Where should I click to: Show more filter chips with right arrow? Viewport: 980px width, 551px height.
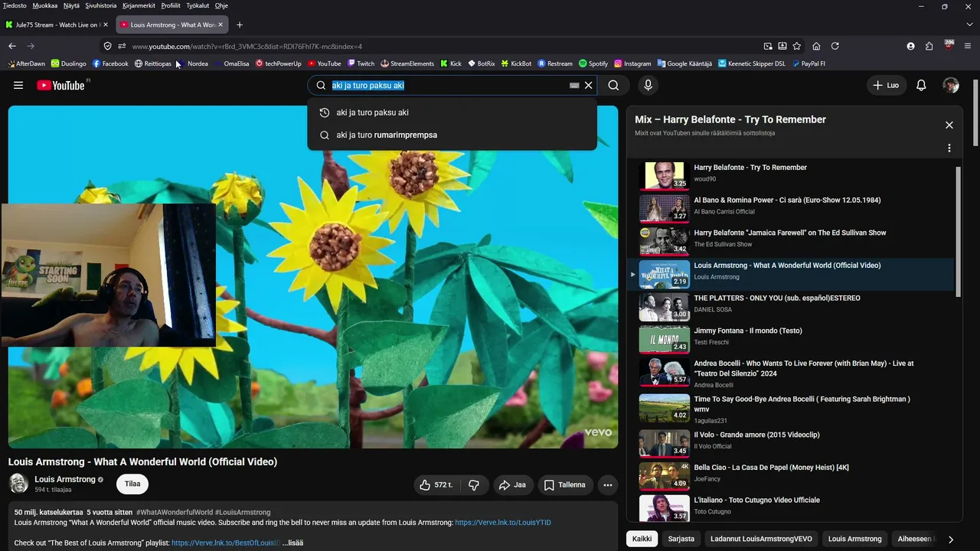(x=950, y=539)
